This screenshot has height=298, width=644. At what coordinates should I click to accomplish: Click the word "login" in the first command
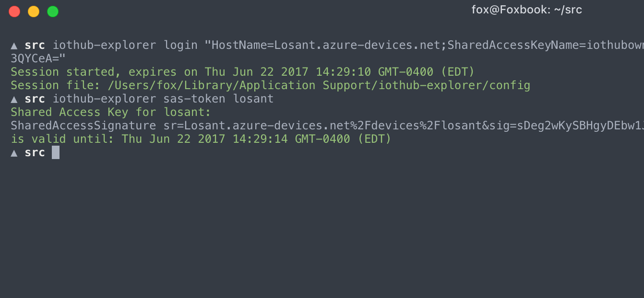click(180, 46)
